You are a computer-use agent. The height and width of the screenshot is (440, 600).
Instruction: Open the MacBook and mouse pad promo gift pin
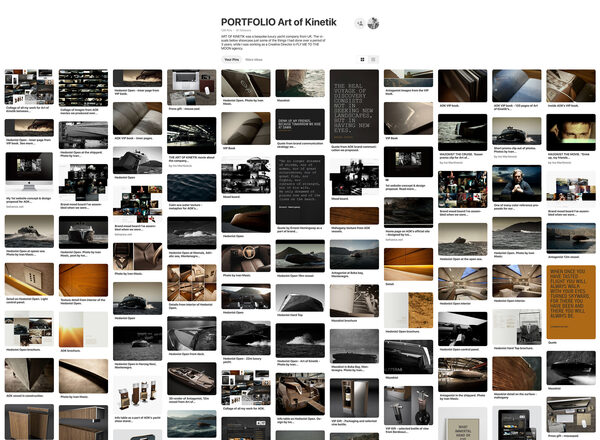click(x=191, y=87)
